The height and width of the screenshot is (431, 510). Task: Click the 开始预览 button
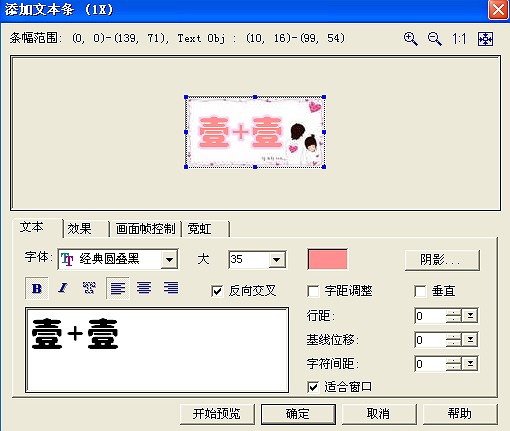[x=217, y=414]
